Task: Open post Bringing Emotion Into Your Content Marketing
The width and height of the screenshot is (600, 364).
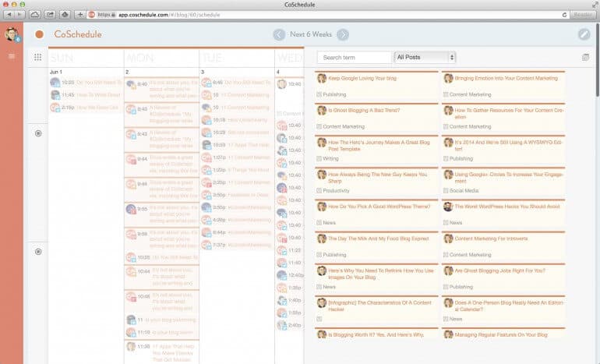Action: (x=506, y=78)
